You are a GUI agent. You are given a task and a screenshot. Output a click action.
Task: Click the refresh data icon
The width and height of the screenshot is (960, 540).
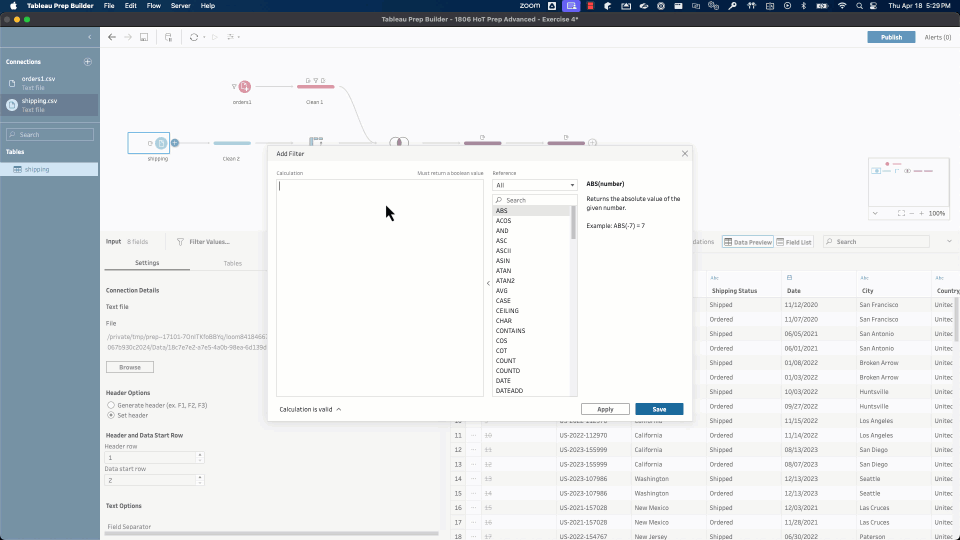(193, 37)
